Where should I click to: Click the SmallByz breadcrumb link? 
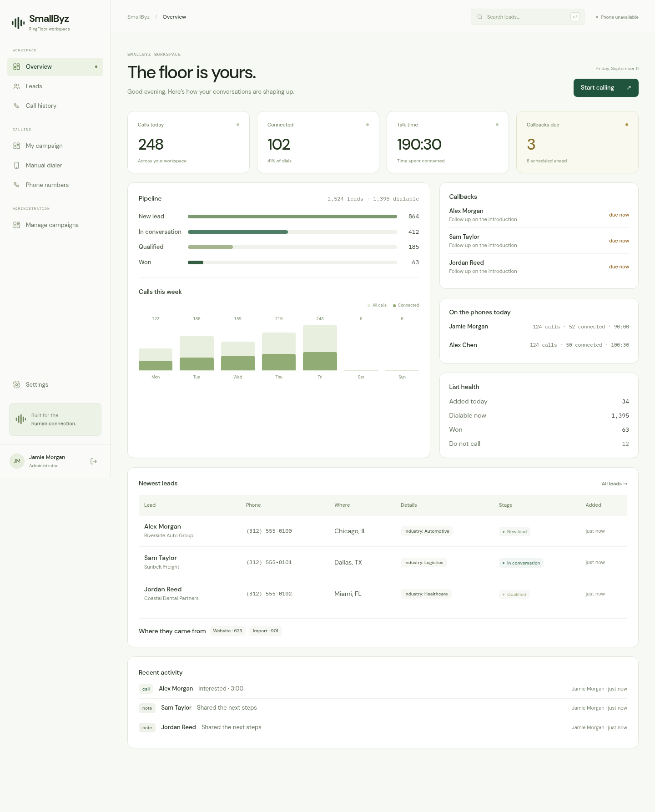(x=138, y=17)
